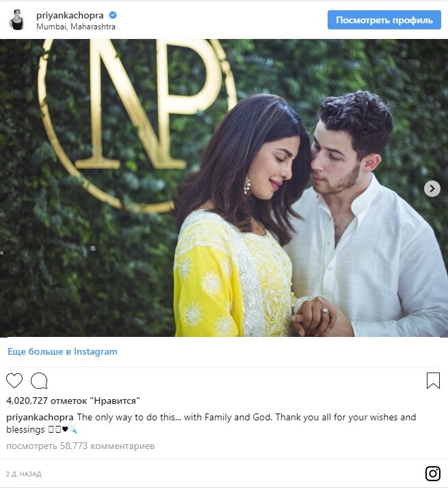Click the Instagram logo icon
Viewport: 448px width, 488px height.
pos(433,474)
